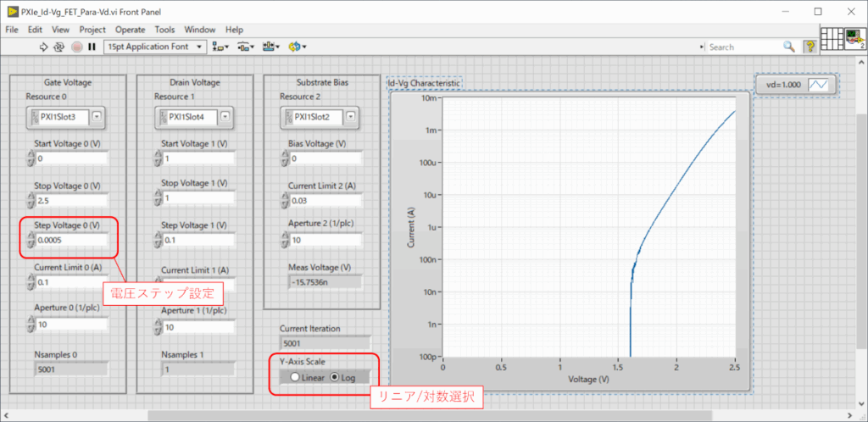
Task: Click the vd=1.000 plot legend sample
Action: pos(820,86)
